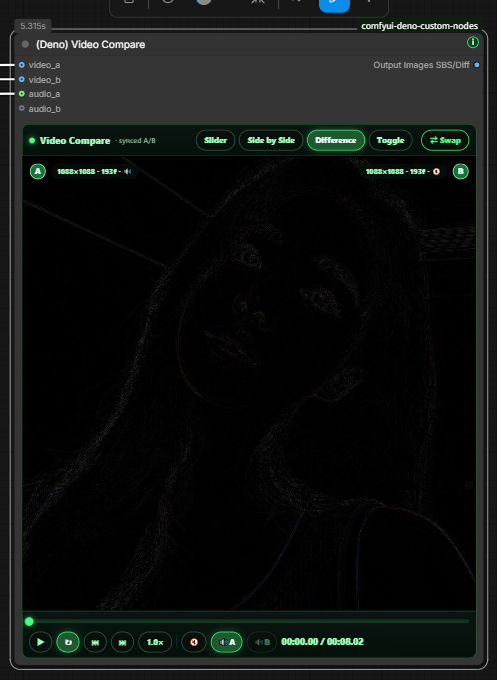Switch to Slider compare mode

215,141
